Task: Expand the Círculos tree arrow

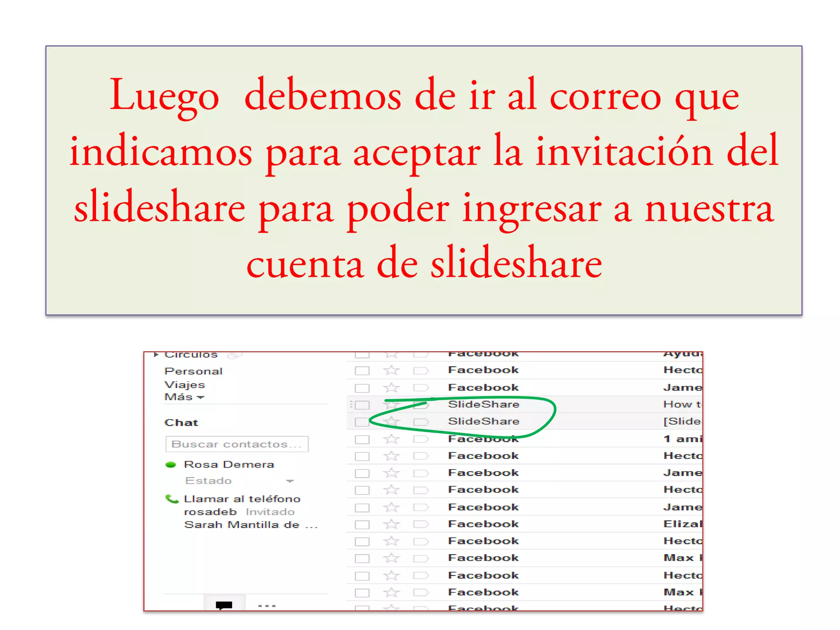Action: coord(156,354)
